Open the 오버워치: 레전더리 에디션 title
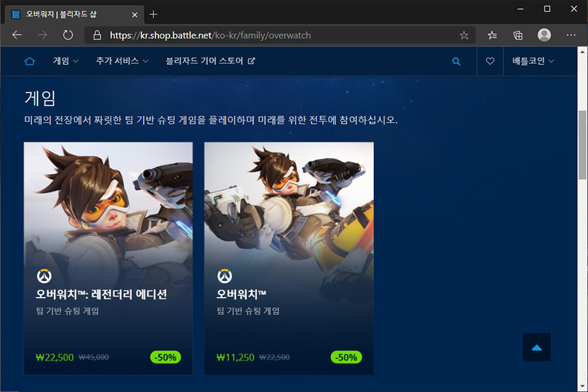This screenshot has height=392, width=588. [101, 294]
